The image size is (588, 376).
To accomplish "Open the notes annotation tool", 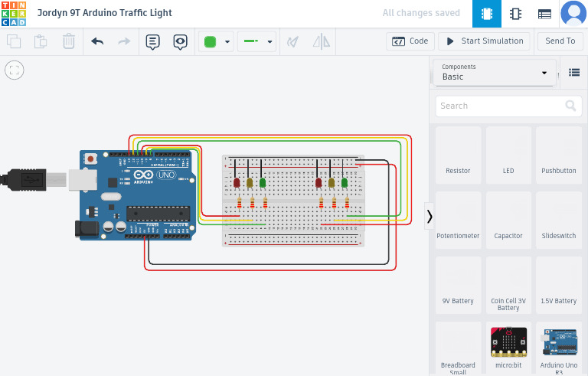I will pyautogui.click(x=152, y=41).
